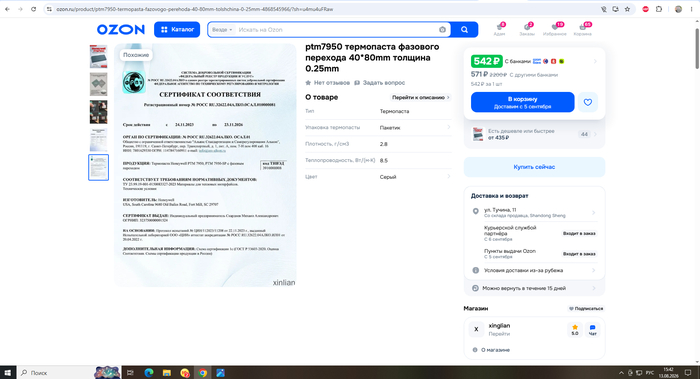Open image search camera icon

[442, 30]
